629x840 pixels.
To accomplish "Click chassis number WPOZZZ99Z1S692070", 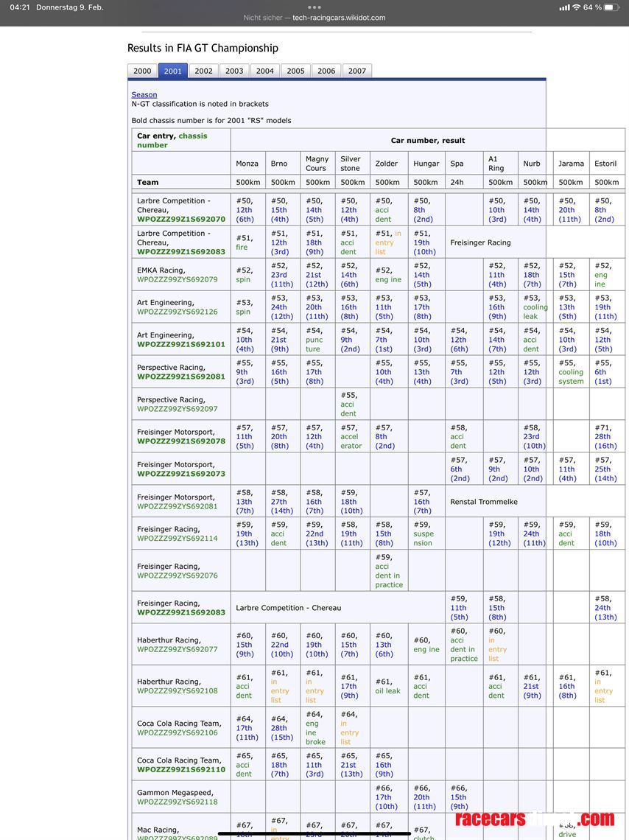I will pyautogui.click(x=181, y=219).
